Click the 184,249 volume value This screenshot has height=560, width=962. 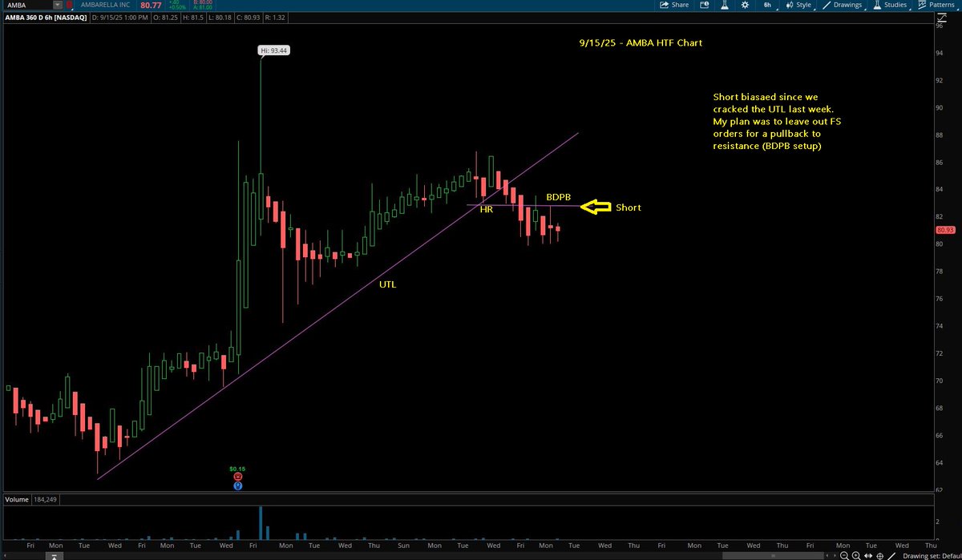[46, 500]
